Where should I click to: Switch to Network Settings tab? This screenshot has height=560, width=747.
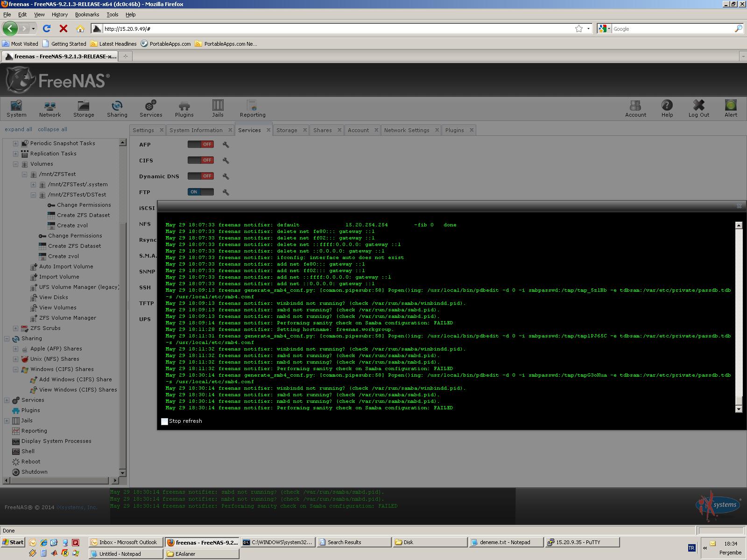click(407, 130)
